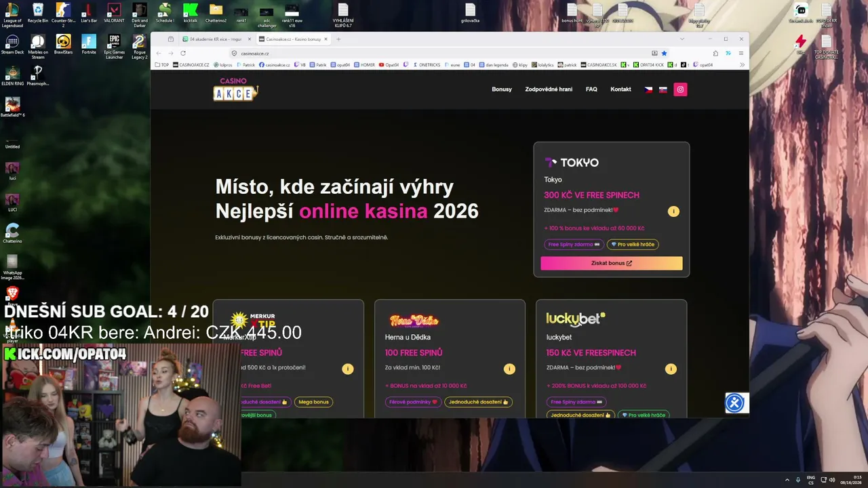Click the info icon on Herna u Dědka card
The image size is (868, 488).
coord(509,369)
